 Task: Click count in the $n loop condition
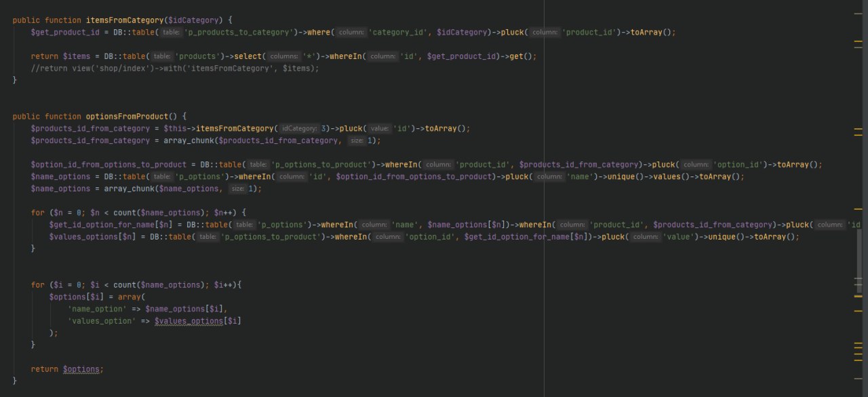(125, 212)
